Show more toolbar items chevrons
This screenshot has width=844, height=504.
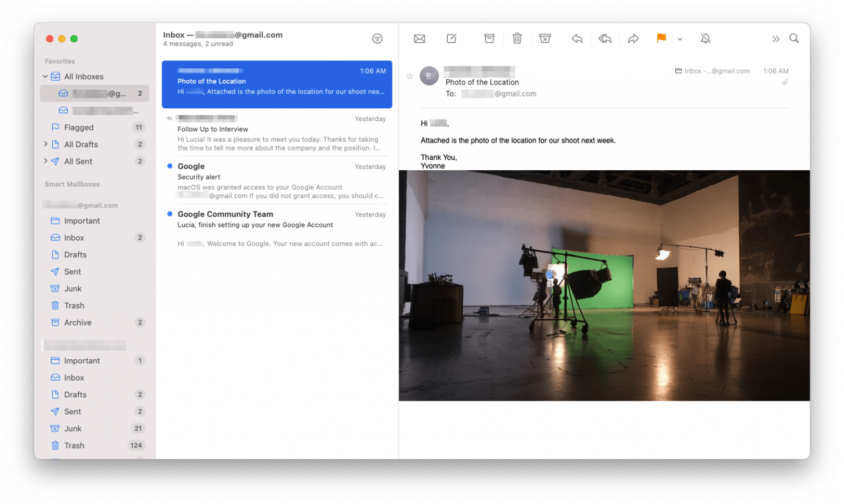point(776,39)
